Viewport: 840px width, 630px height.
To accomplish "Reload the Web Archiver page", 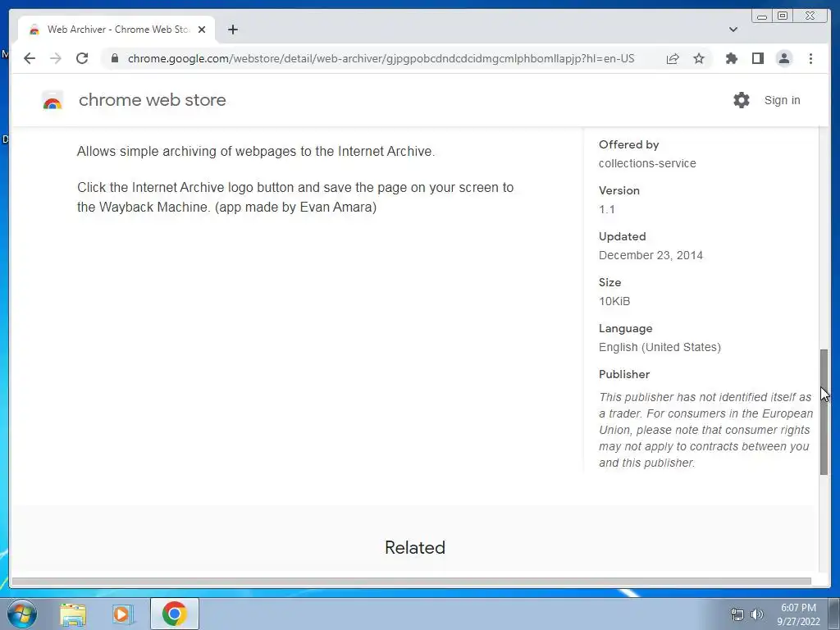I will [82, 58].
